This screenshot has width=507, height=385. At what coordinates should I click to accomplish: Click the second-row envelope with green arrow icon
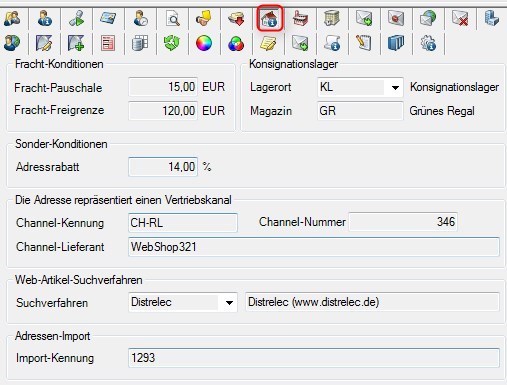pos(300,43)
